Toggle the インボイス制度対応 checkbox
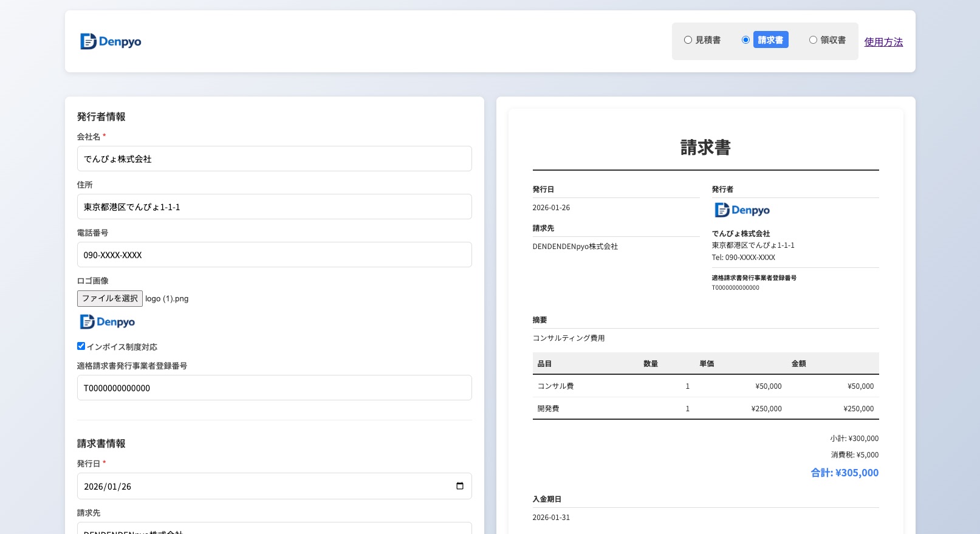This screenshot has height=534, width=980. click(x=81, y=346)
